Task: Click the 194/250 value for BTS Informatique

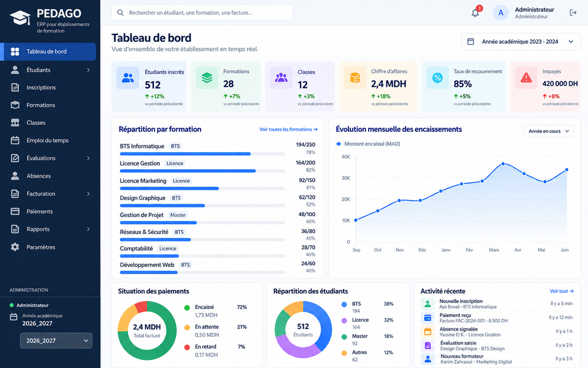Action: [x=305, y=144]
